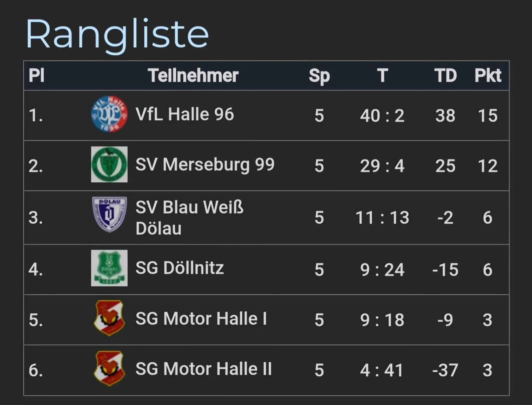The width and height of the screenshot is (532, 405).
Task: Open the VfL Halle 96 team name
Action: pos(184,114)
